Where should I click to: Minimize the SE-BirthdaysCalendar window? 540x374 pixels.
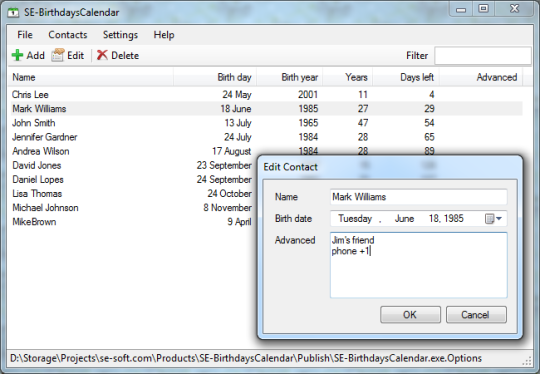tap(461, 9)
